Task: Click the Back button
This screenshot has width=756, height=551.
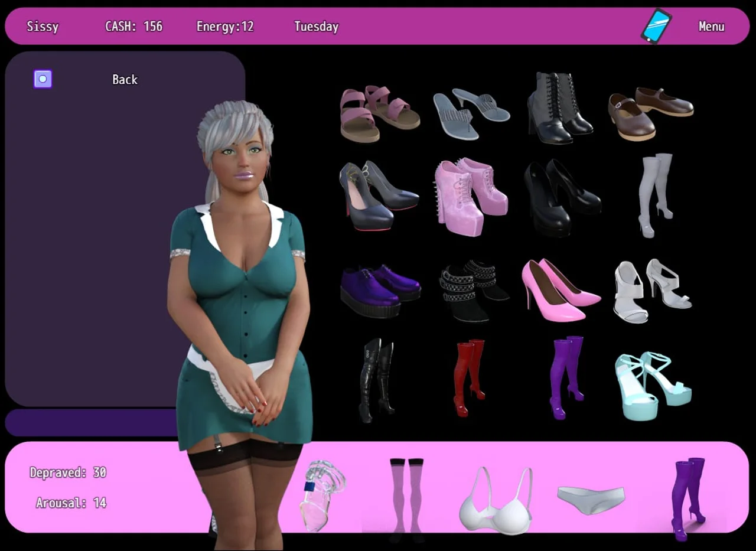Action: pyautogui.click(x=125, y=79)
